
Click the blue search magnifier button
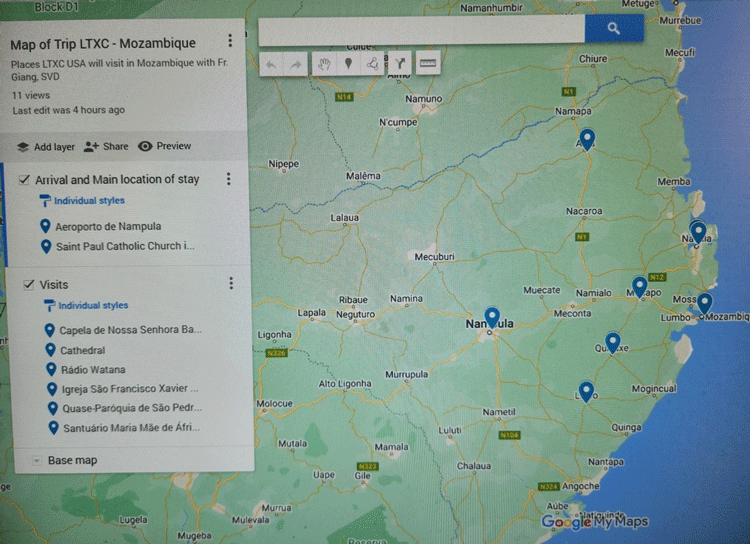click(x=613, y=29)
